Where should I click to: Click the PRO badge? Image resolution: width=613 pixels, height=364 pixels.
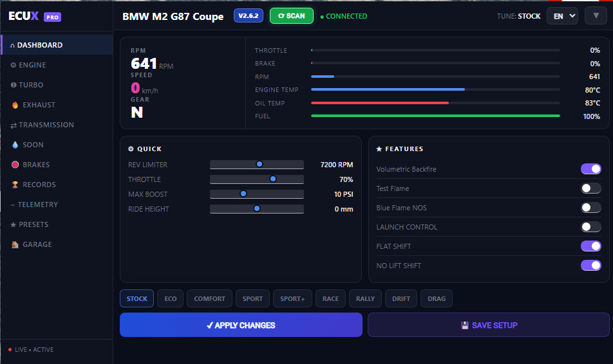coord(52,17)
